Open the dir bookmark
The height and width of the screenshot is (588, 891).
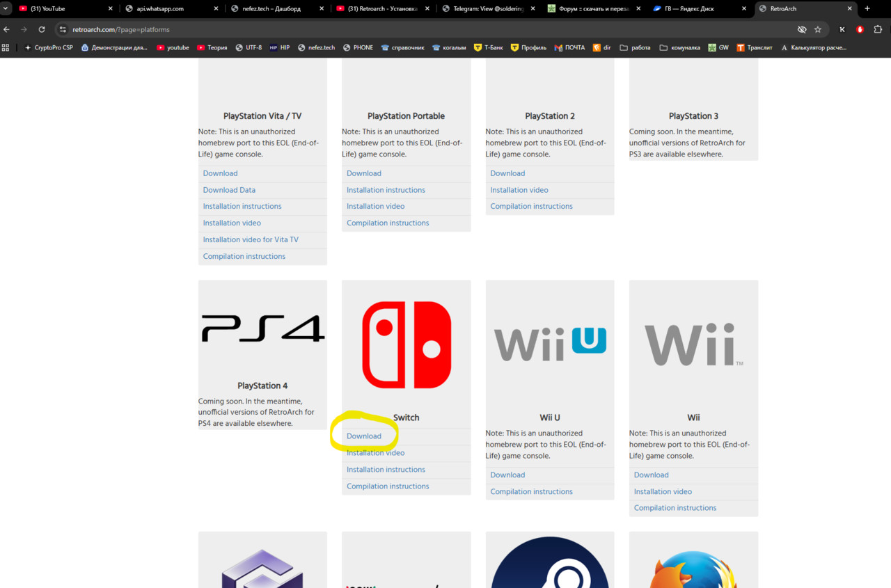(x=602, y=47)
